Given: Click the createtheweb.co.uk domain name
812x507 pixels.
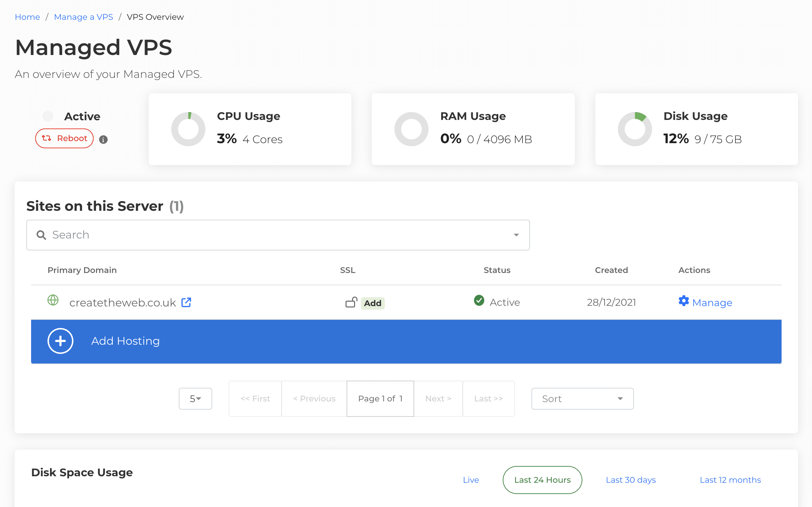Looking at the screenshot, I should [x=123, y=303].
